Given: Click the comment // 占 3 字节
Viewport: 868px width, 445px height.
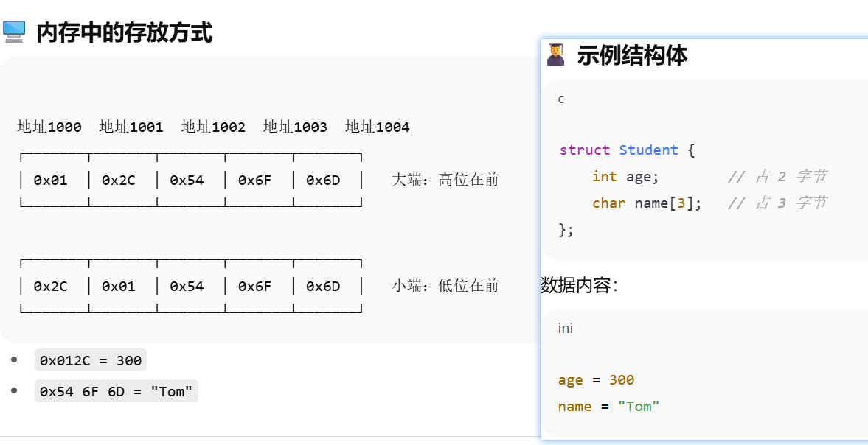Looking at the screenshot, I should pos(778,203).
